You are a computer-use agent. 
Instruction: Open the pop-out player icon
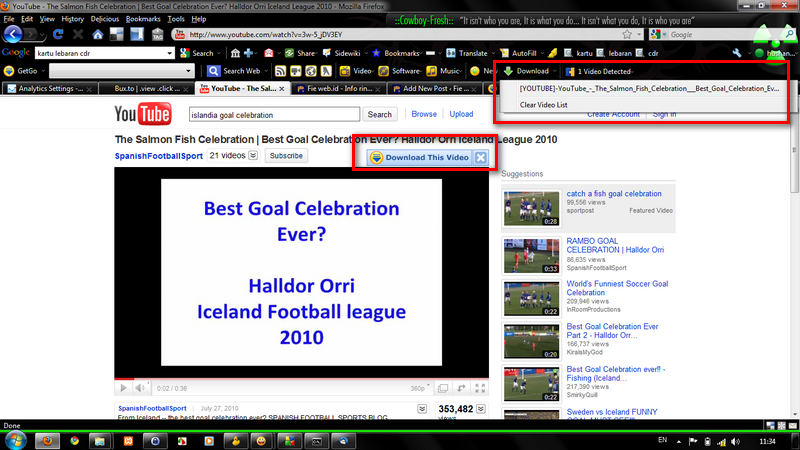(x=461, y=388)
